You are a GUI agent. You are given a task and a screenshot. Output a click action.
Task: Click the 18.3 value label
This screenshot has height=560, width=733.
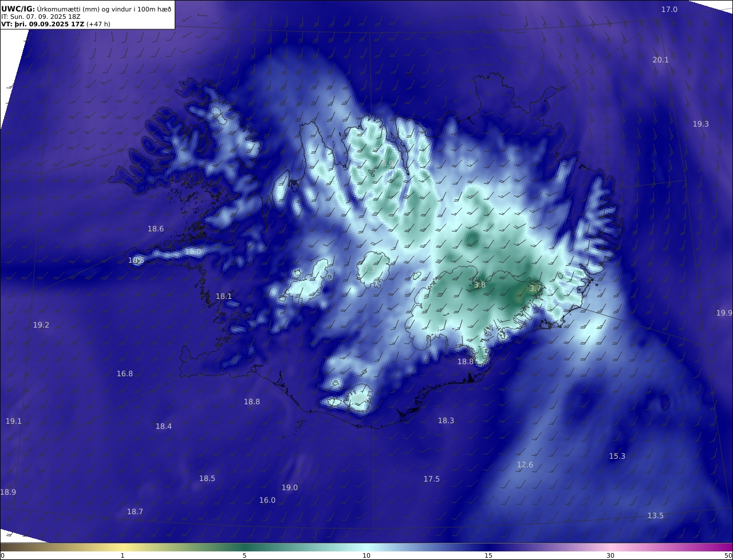(x=446, y=421)
